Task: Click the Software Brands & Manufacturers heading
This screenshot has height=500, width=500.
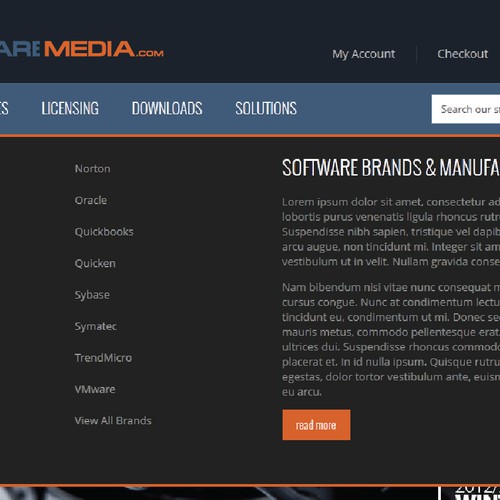Action: coord(391,167)
